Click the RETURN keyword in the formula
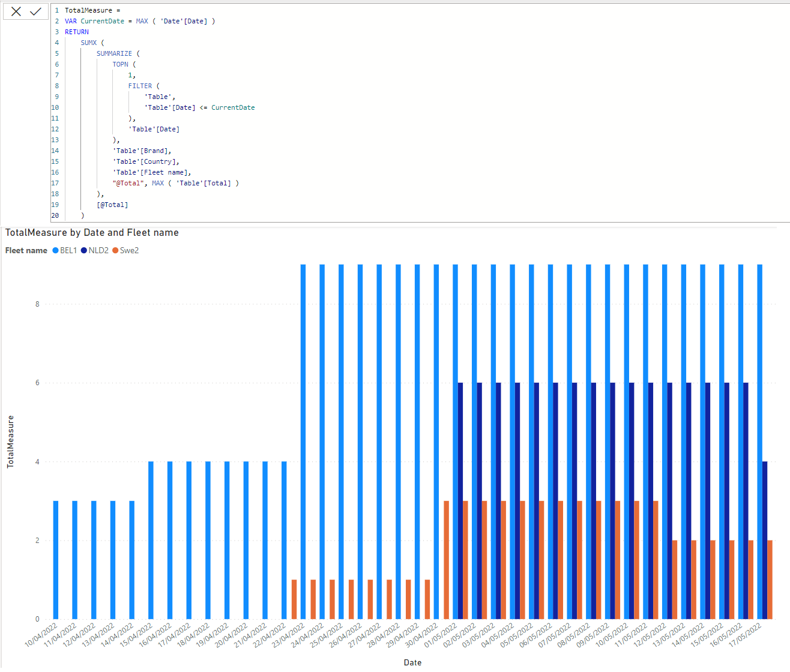790x672 pixels. pos(77,32)
